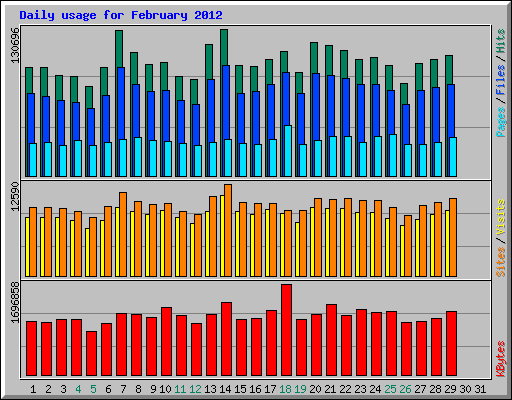
Task: Click day label 29 on the x-axis
Action: 450,389
